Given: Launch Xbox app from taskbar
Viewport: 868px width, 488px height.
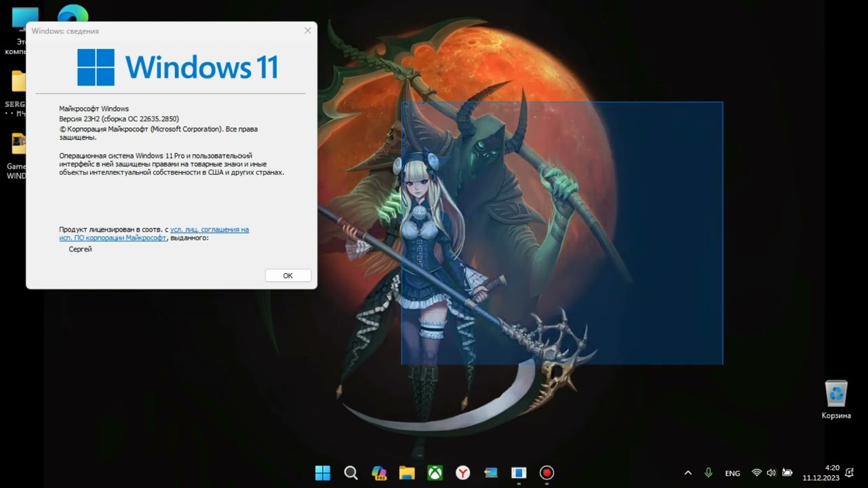Looking at the screenshot, I should (435, 472).
